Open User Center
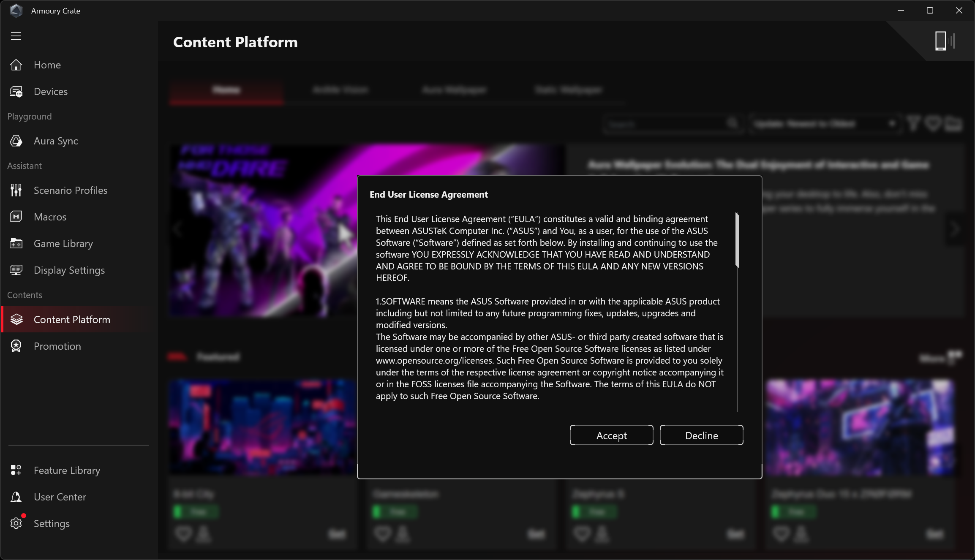 (60, 497)
